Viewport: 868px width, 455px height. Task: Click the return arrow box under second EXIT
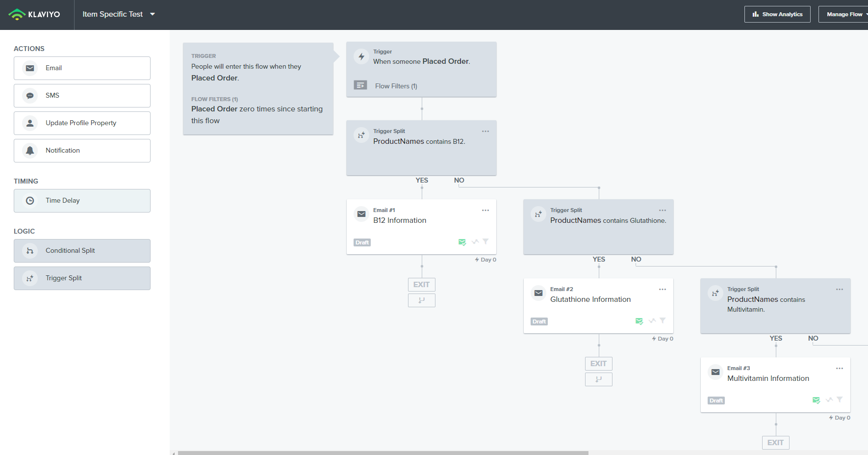(599, 379)
